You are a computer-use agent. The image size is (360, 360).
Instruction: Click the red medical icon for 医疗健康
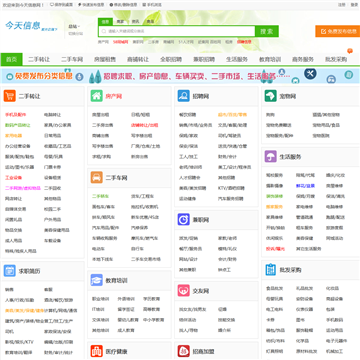coord(97,351)
